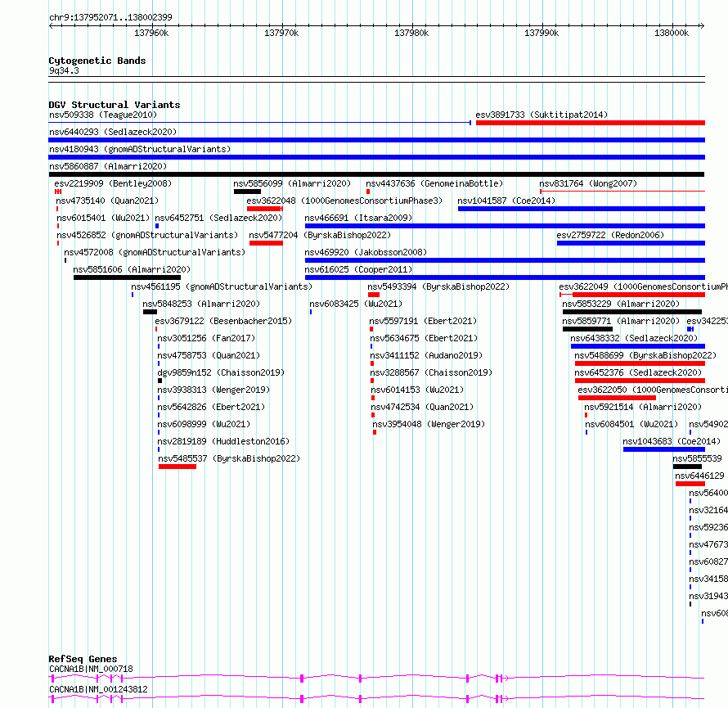Click the nsv469920 (Jakobsson2008) variant bar
Image resolution: width=728 pixels, height=708 pixels.
click(505, 260)
